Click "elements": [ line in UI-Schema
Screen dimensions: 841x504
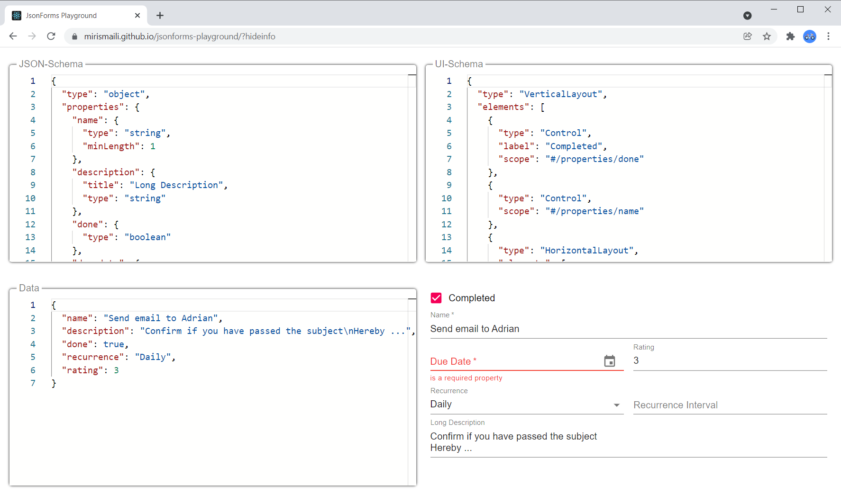pos(512,107)
